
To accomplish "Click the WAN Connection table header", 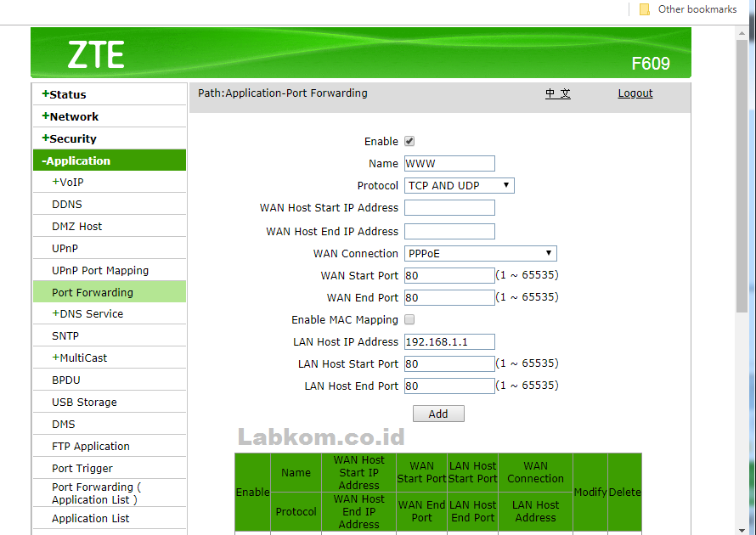I will pyautogui.click(x=535, y=472).
